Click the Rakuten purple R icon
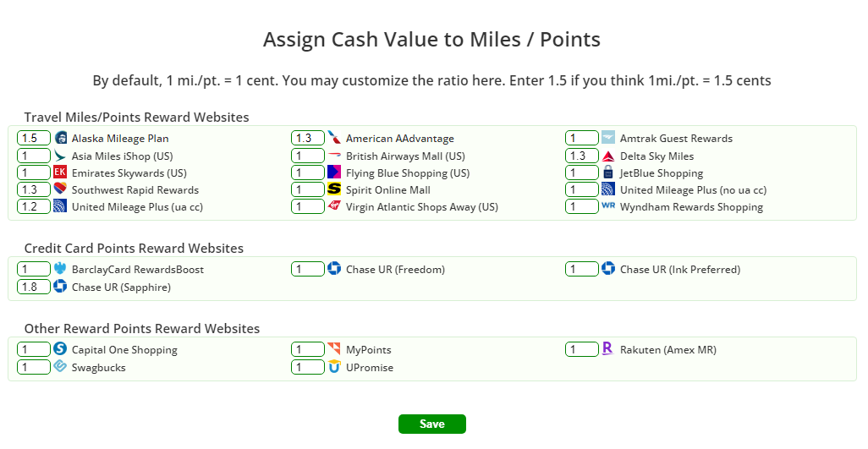This screenshot has height=449, width=868. [607, 348]
